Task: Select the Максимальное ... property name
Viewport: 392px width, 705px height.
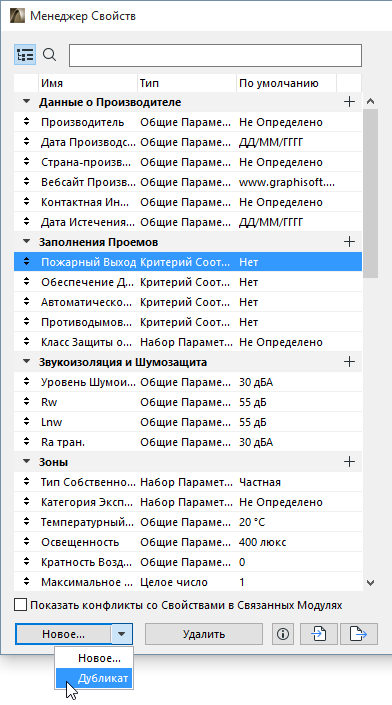Action: pyautogui.click(x=87, y=582)
